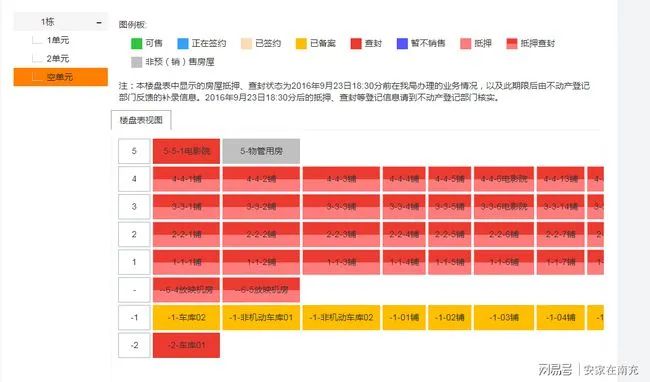Click the floor 2 row label

coord(134,234)
